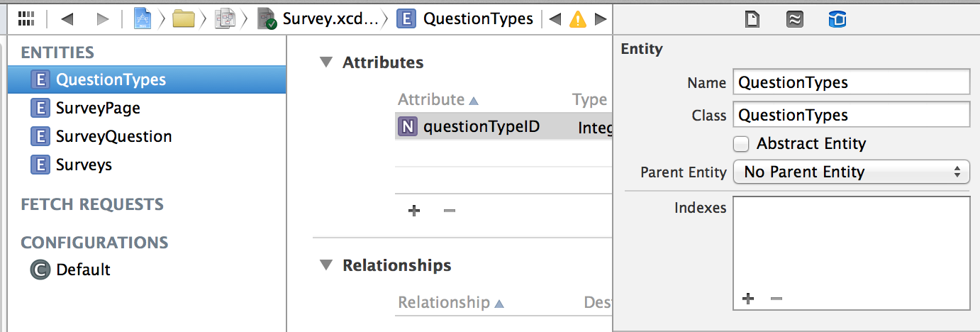
Task: Select the SurveyPage entity
Action: point(98,108)
